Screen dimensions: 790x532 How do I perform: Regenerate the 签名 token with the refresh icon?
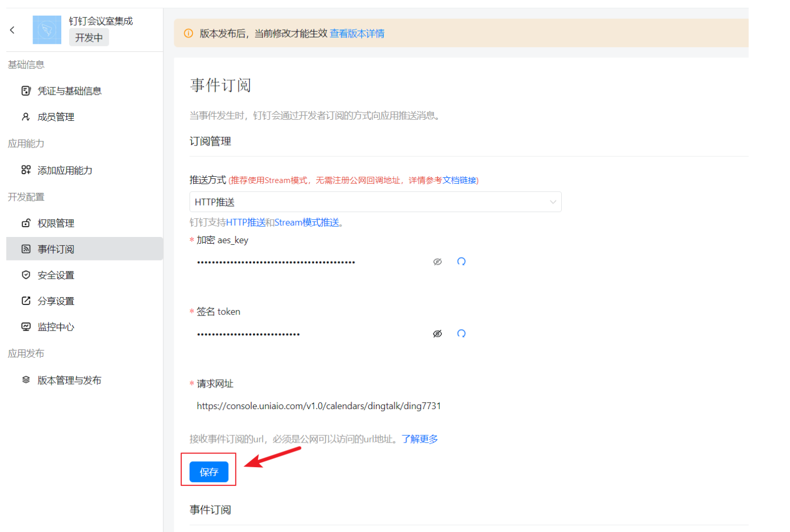461,334
